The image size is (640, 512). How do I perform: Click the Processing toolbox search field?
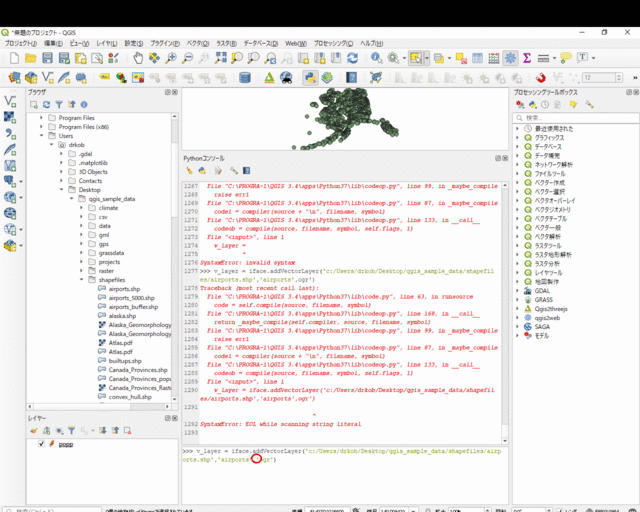576,118
